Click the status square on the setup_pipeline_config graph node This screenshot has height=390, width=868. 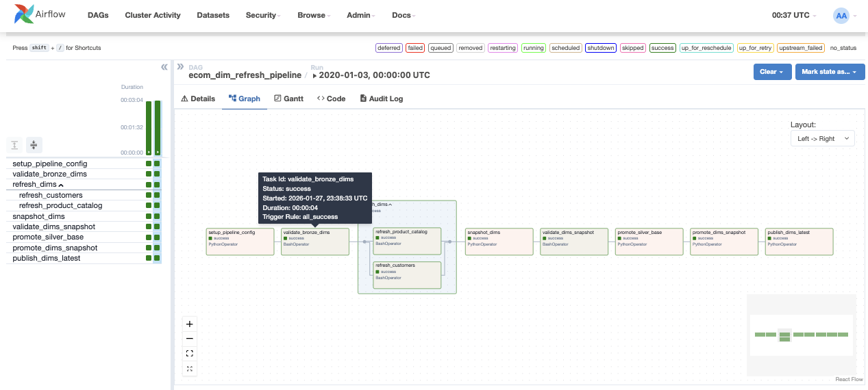[x=210, y=238]
